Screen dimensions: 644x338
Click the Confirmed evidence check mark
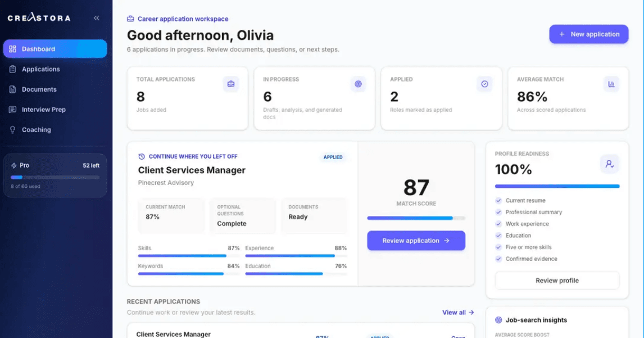498,259
